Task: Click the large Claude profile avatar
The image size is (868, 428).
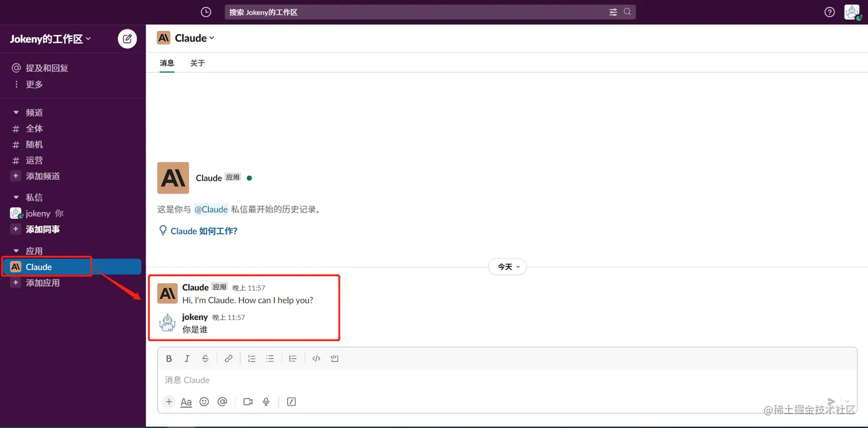Action: point(173,178)
